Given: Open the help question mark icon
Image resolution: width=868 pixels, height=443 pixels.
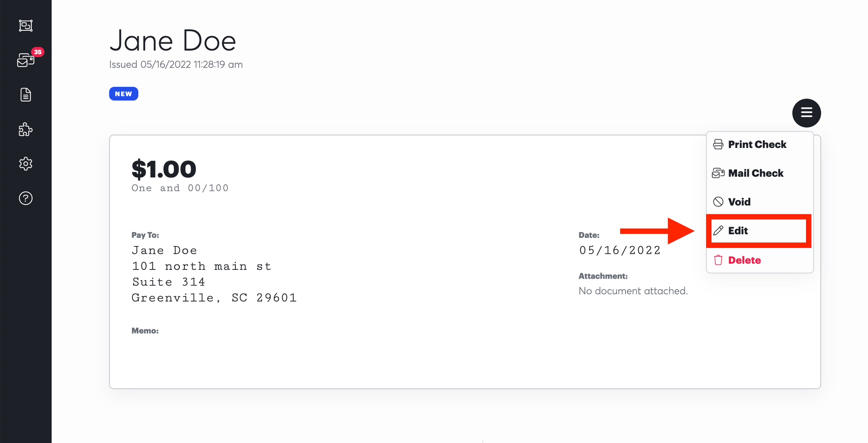Looking at the screenshot, I should pyautogui.click(x=26, y=198).
